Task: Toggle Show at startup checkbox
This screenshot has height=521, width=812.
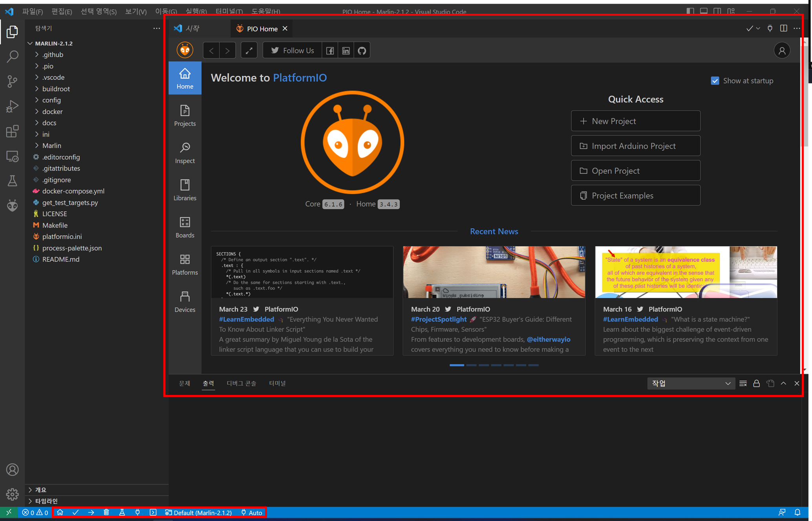Action: tap(715, 81)
